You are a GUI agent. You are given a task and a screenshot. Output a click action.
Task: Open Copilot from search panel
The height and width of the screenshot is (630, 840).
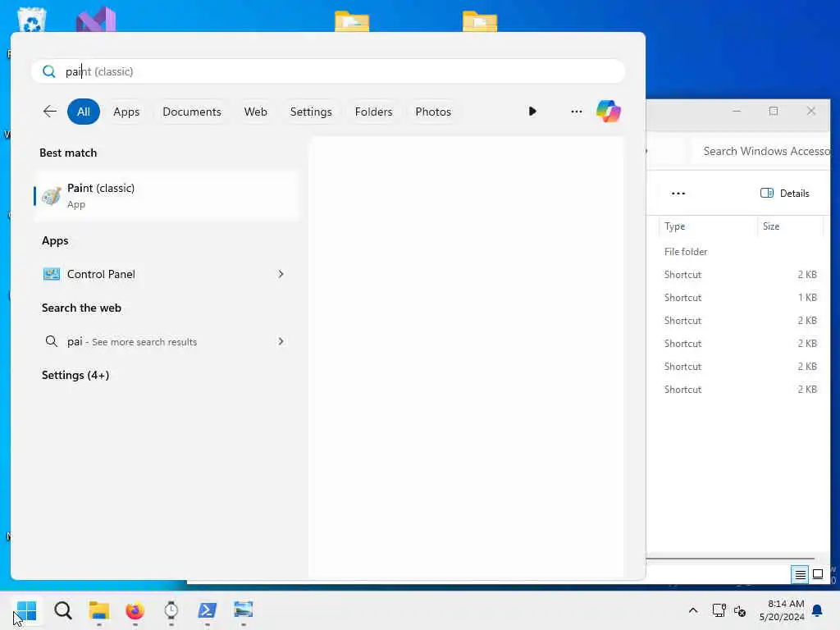pos(609,112)
